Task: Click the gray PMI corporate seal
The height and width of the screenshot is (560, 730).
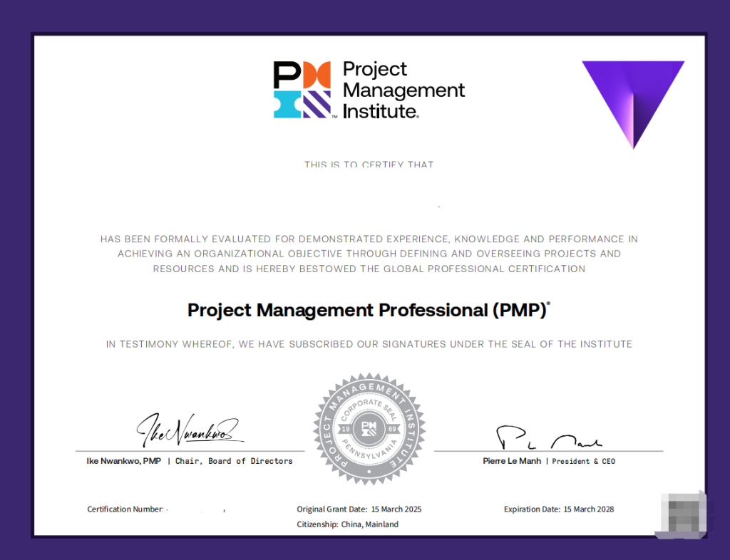Action: point(369,428)
